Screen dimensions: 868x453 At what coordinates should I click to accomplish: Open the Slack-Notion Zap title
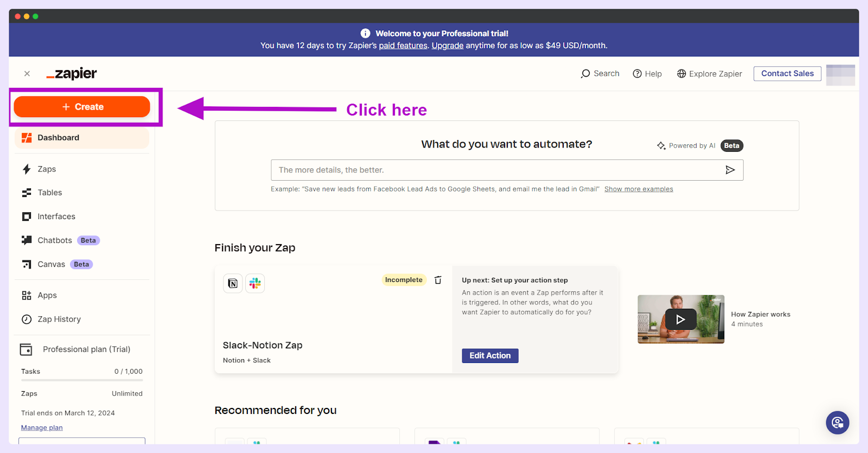click(263, 345)
